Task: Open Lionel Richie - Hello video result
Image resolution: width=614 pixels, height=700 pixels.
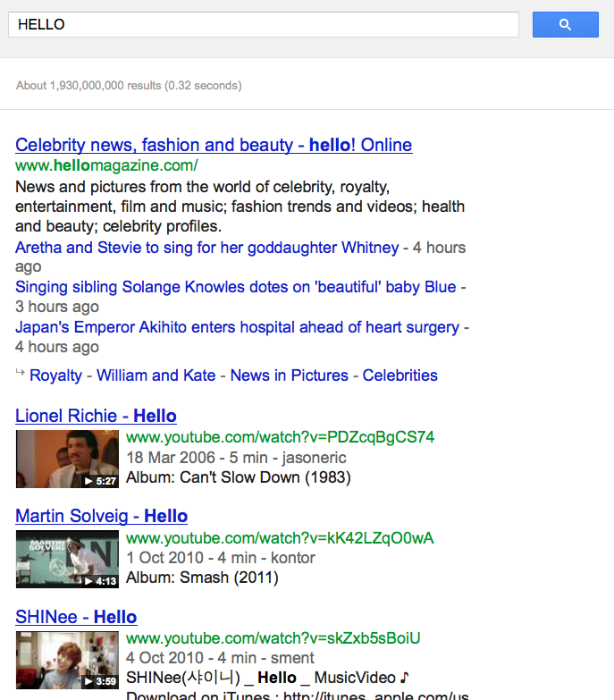Action: coord(96,416)
